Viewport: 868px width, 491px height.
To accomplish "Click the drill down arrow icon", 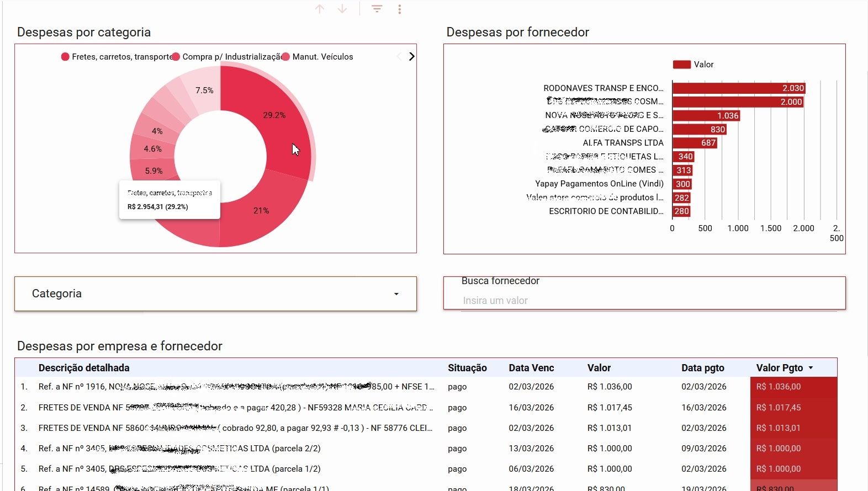I will click(342, 9).
